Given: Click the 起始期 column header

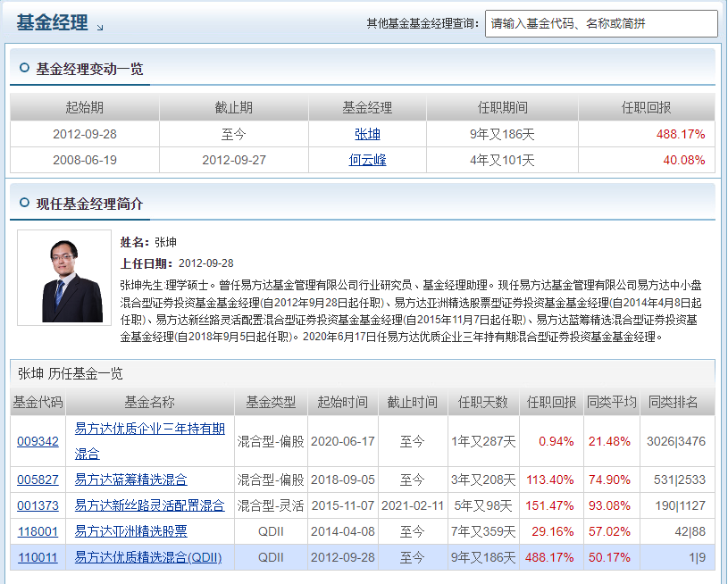Looking at the screenshot, I should point(85,107).
